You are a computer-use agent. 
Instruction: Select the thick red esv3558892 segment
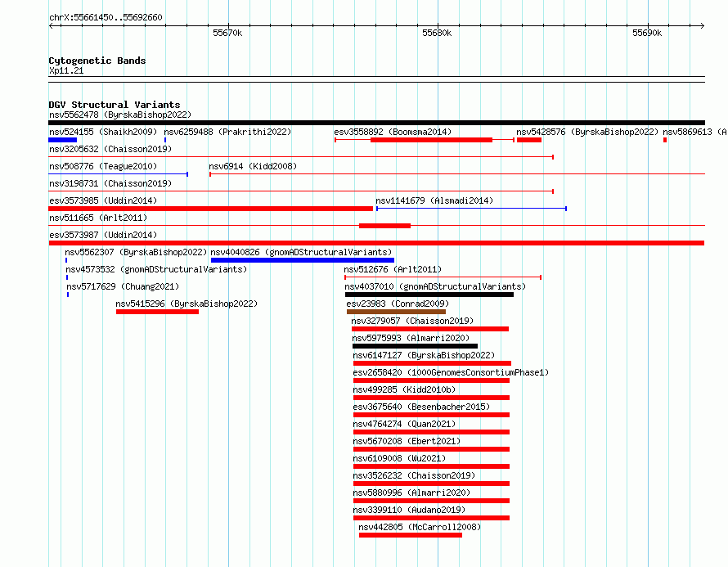[x=431, y=140]
